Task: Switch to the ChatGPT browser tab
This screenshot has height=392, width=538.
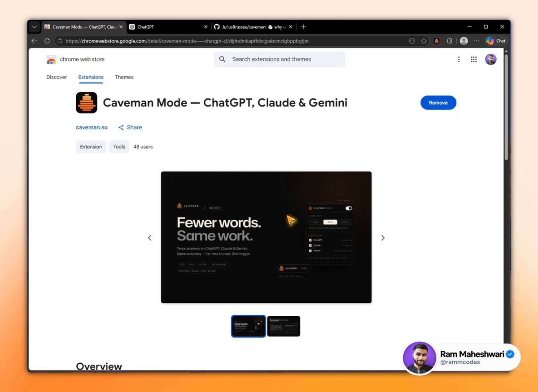Action: click(168, 27)
